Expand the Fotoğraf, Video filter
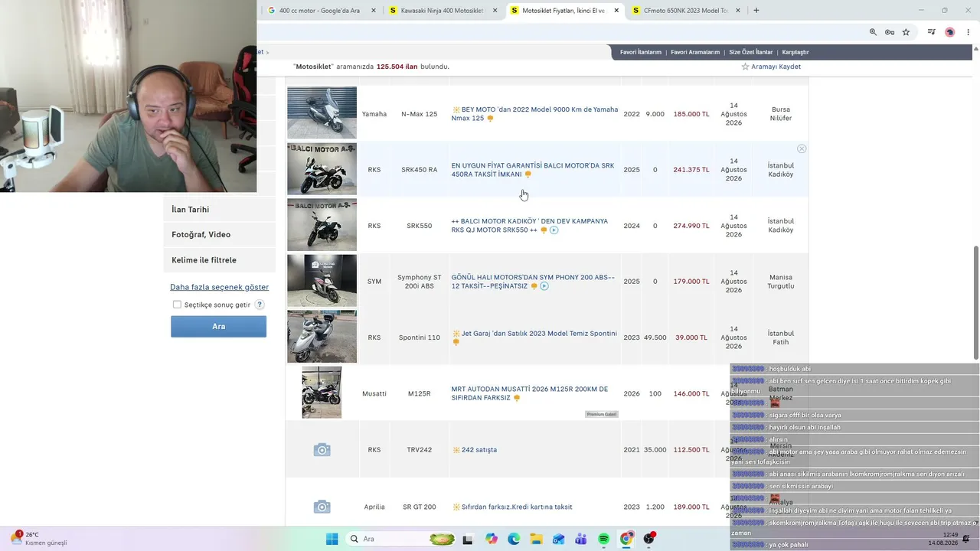The image size is (980, 551). click(x=219, y=235)
